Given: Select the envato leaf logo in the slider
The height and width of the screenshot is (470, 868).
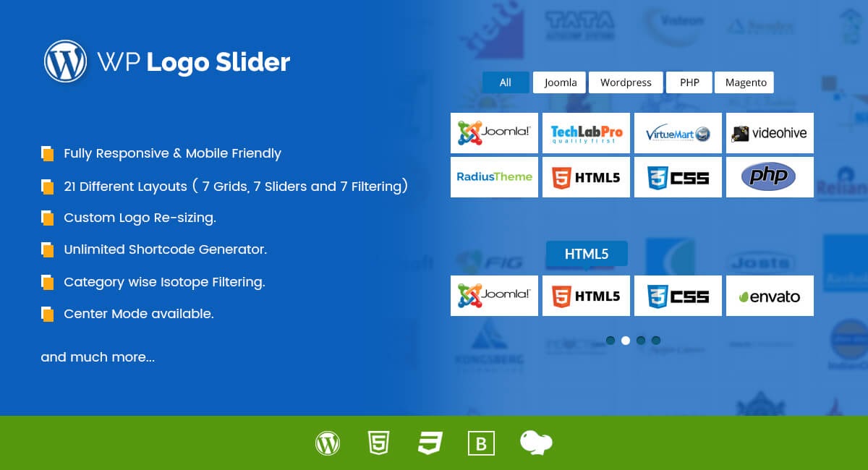Looking at the screenshot, I should tap(769, 295).
